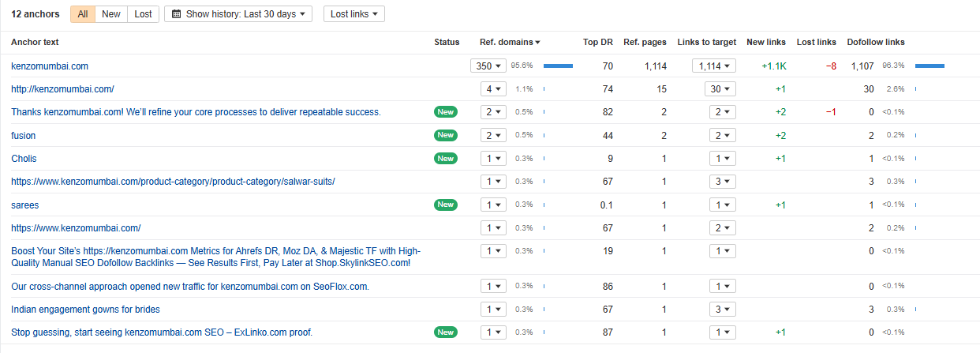
Task: Switch filter to New anchors
Action: (111, 14)
